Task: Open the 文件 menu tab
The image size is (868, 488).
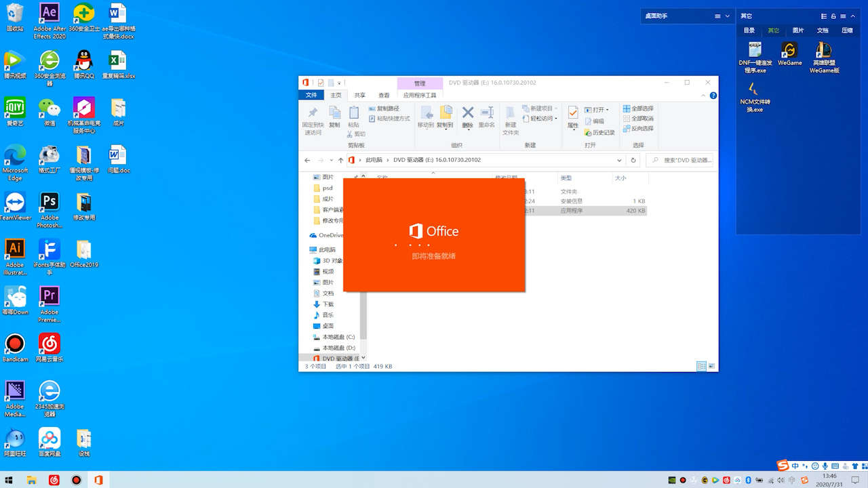Action: (311, 96)
